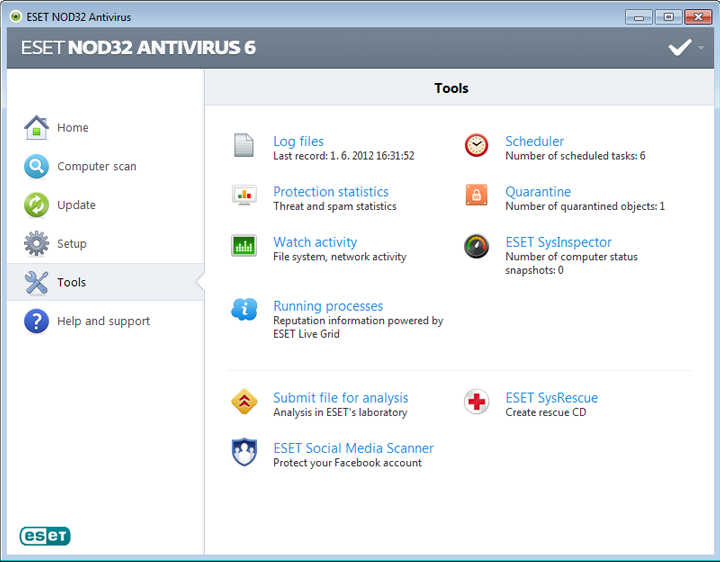Click the green Update arrows icon
Viewport: 720px width, 562px height.
pyautogui.click(x=36, y=205)
